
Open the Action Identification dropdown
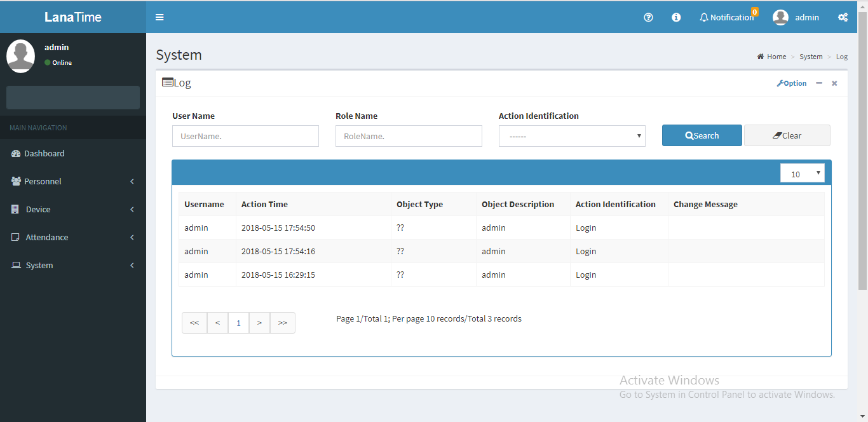point(571,135)
